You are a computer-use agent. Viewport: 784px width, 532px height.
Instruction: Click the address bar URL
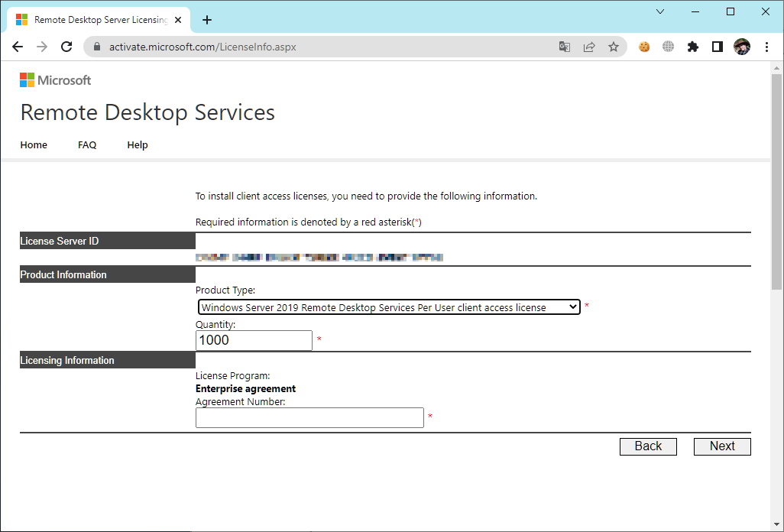click(202, 47)
